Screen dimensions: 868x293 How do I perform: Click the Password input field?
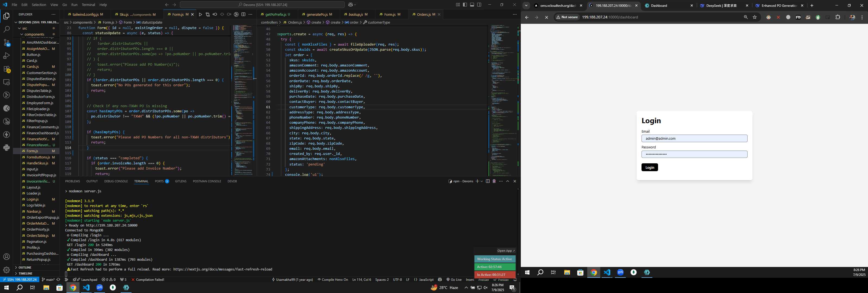(x=694, y=154)
